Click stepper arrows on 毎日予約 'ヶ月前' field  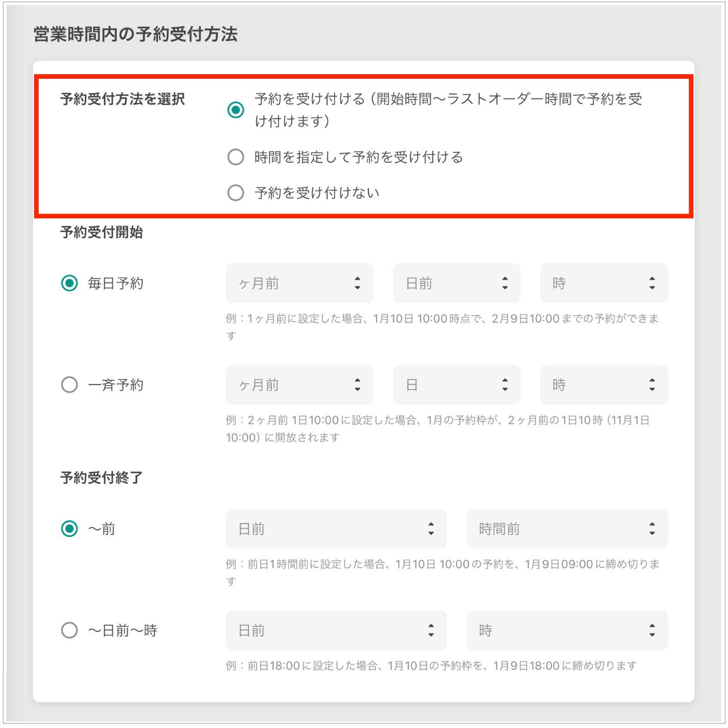click(357, 283)
